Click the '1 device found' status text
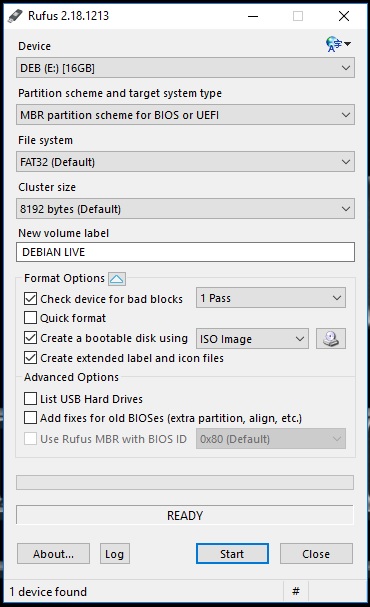 [48, 592]
